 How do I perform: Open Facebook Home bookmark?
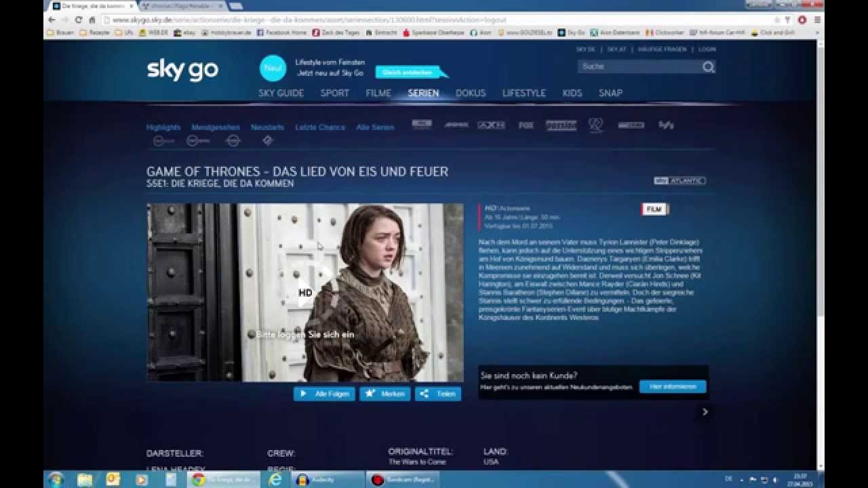pyautogui.click(x=282, y=32)
